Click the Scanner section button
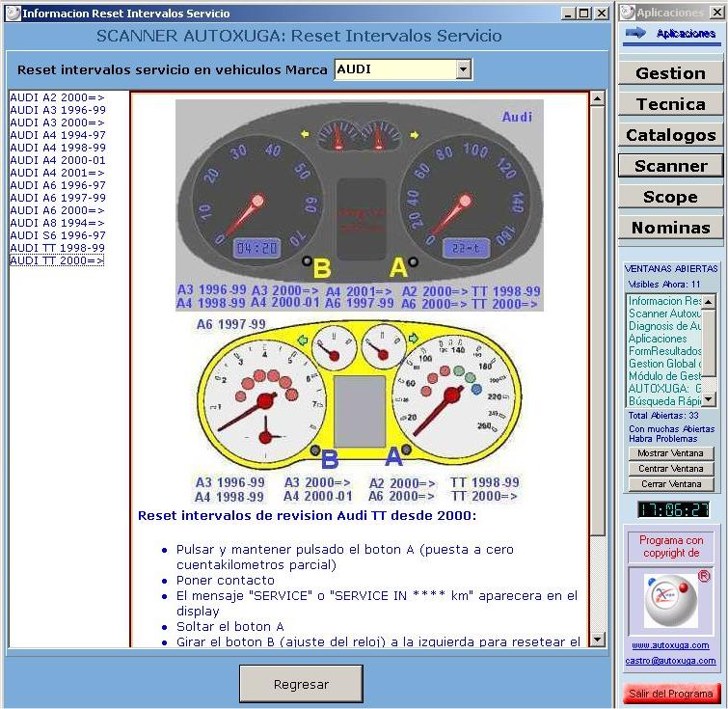728x709 pixels. (670, 166)
